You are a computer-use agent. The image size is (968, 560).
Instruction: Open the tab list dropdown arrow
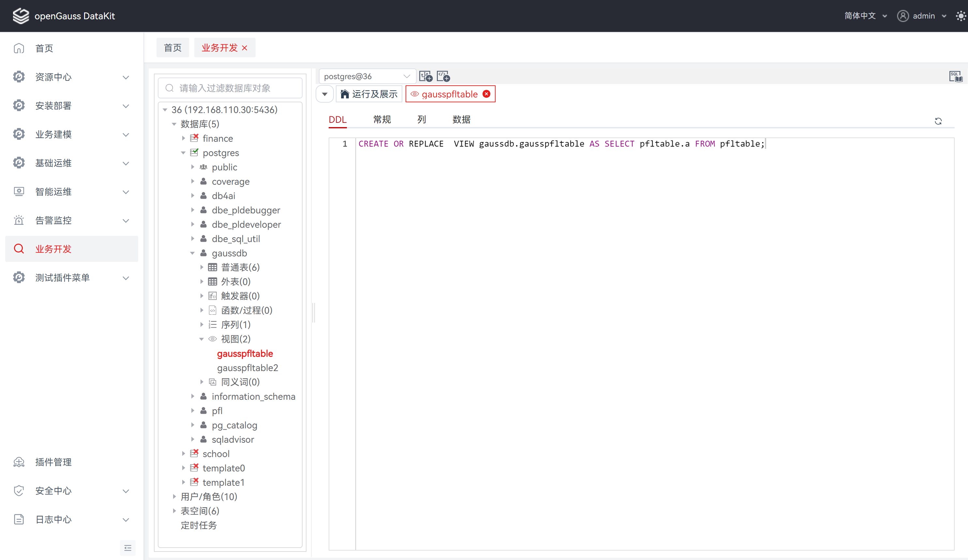(325, 94)
